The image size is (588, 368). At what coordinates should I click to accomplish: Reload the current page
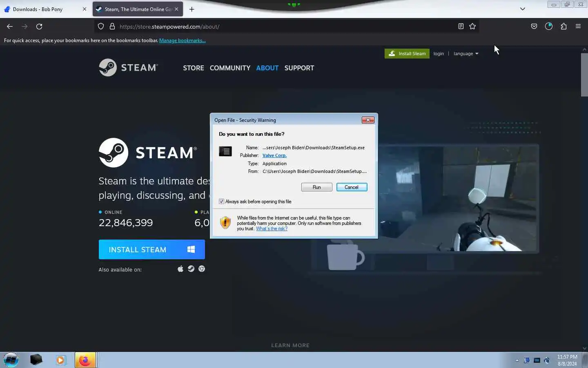point(39,27)
